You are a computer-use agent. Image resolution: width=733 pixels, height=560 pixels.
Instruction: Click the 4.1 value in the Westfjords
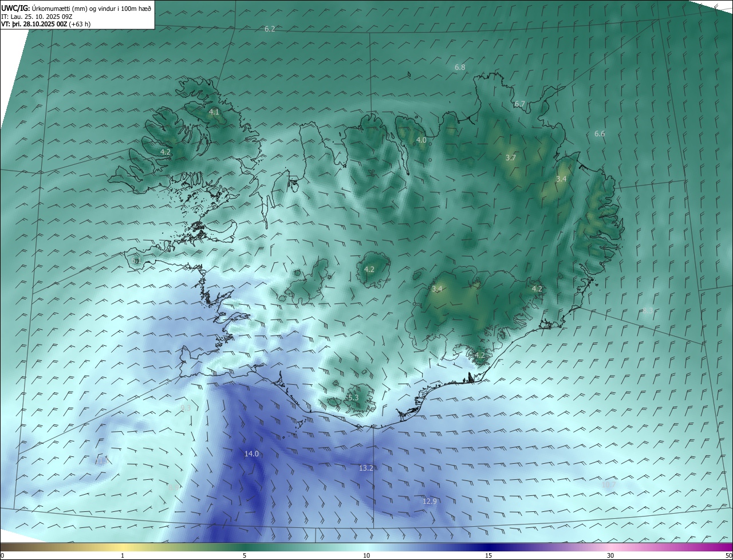[x=214, y=112]
